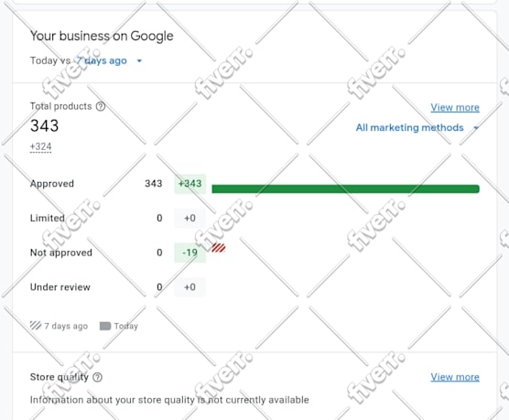Click the +343 Approved change badge

coord(190,184)
